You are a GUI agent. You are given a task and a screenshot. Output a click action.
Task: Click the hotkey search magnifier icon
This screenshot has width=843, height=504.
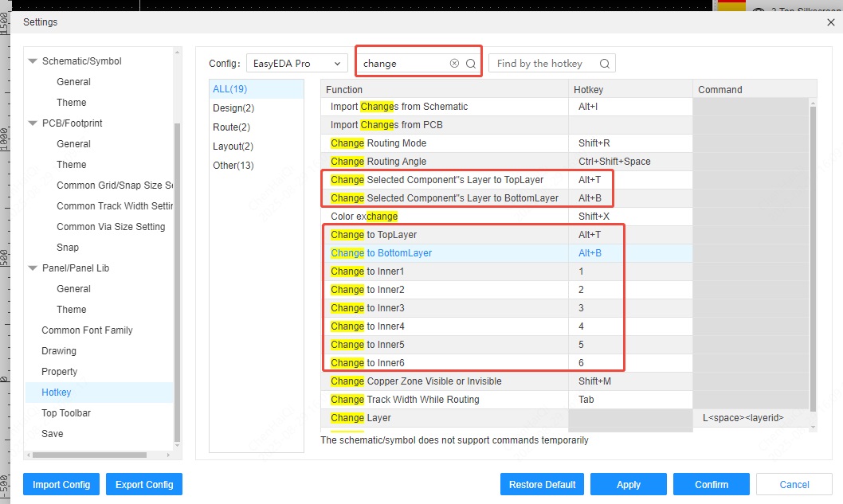point(605,64)
